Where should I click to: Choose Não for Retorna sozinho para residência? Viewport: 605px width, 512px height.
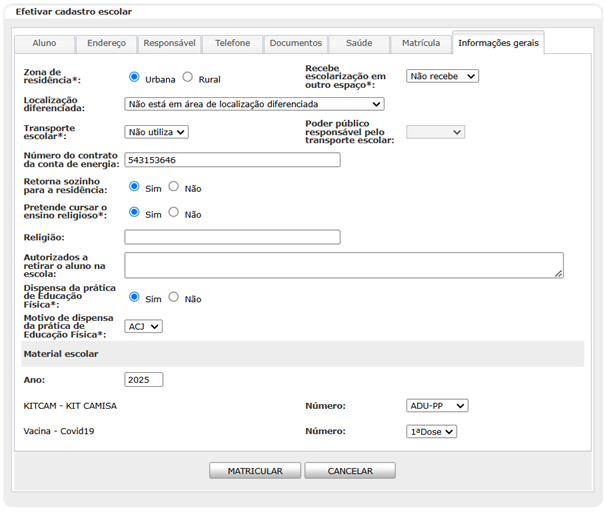[174, 186]
